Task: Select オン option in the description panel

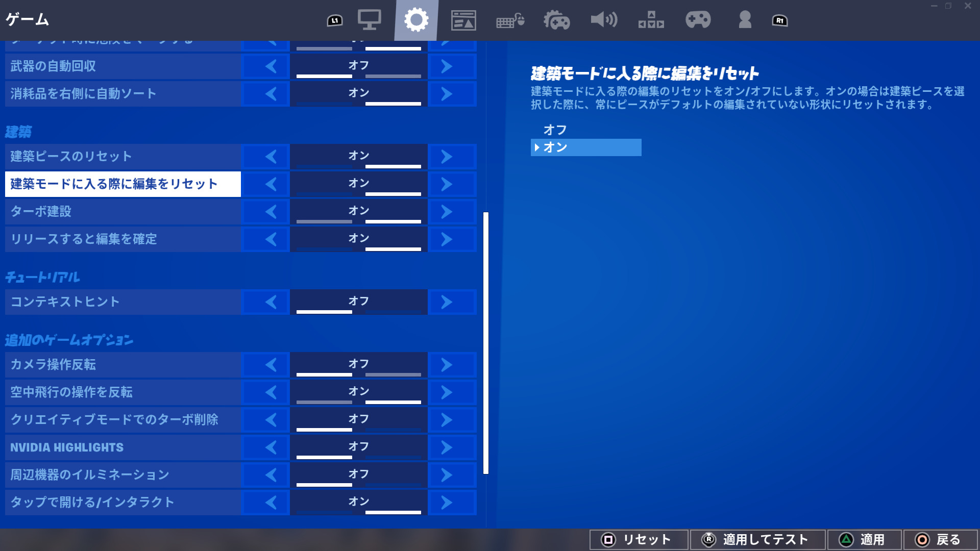Action: tap(586, 147)
